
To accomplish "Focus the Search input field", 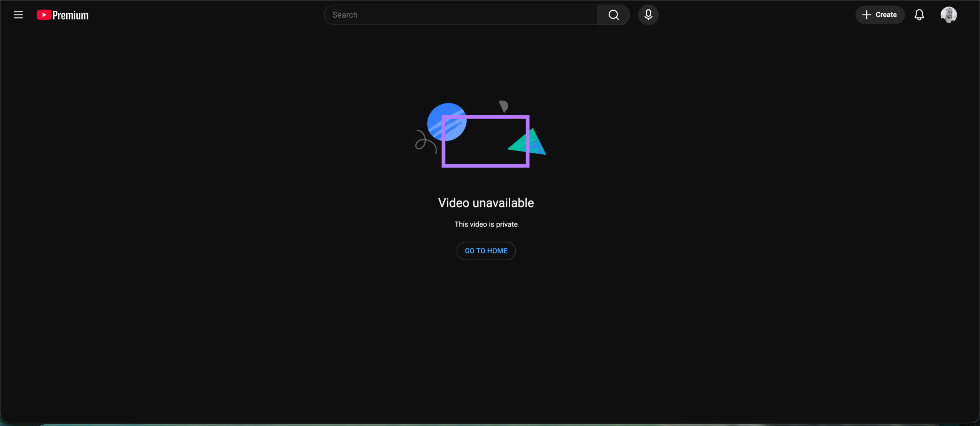I will [459, 15].
